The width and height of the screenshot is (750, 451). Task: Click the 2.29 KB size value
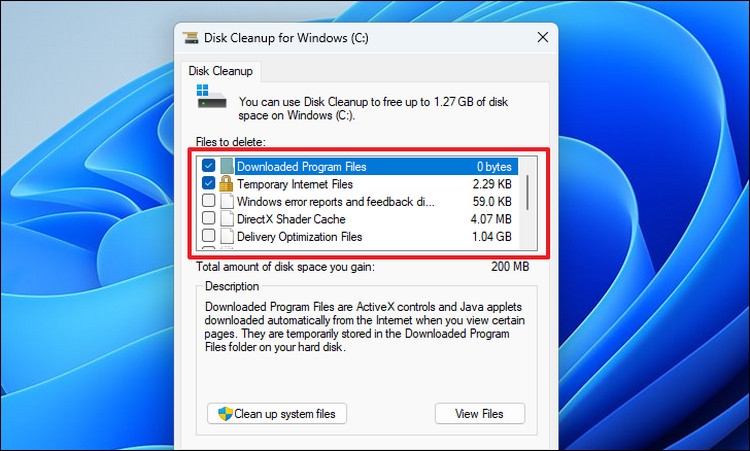click(492, 184)
